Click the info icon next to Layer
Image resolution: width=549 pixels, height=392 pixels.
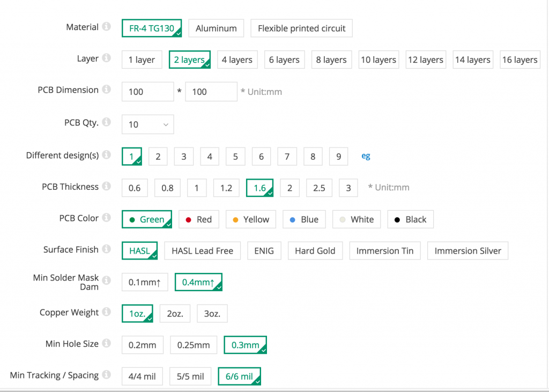(x=107, y=58)
